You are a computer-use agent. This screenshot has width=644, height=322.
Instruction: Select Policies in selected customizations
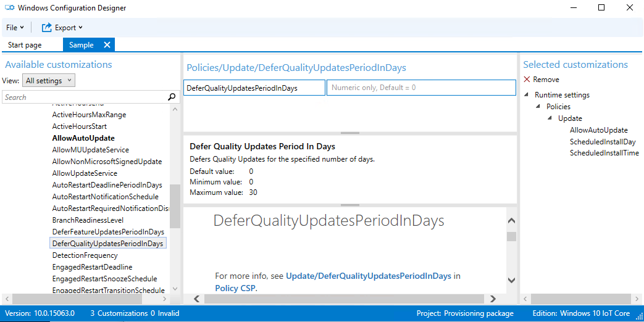558,107
